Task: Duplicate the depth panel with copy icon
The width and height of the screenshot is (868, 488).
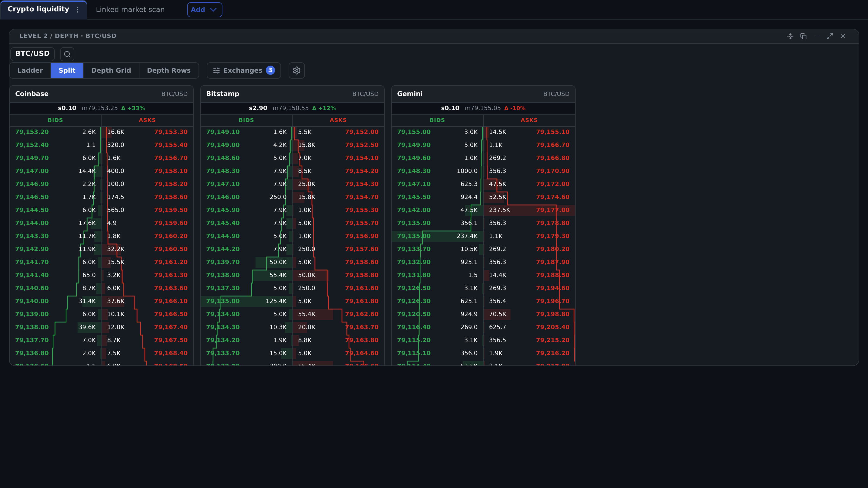Action: pos(803,36)
